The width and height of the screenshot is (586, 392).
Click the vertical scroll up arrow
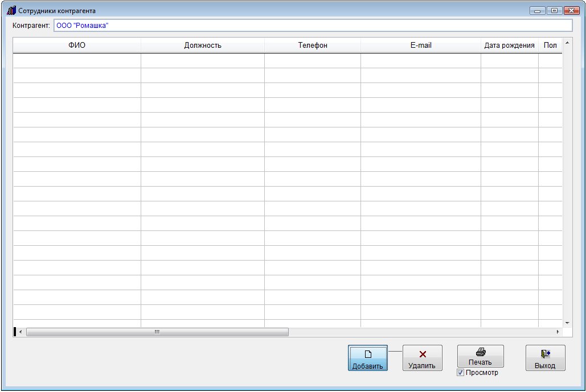tap(567, 43)
